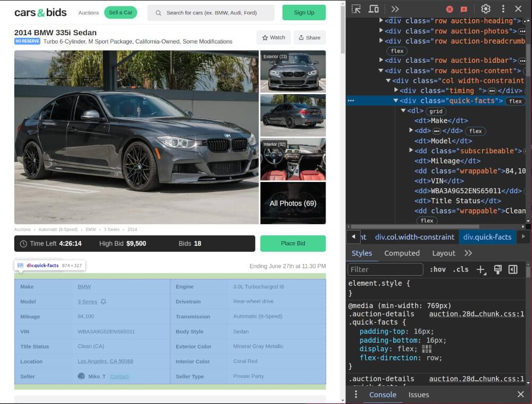
Task: Click the red error counter icon
Action: (x=450, y=9)
